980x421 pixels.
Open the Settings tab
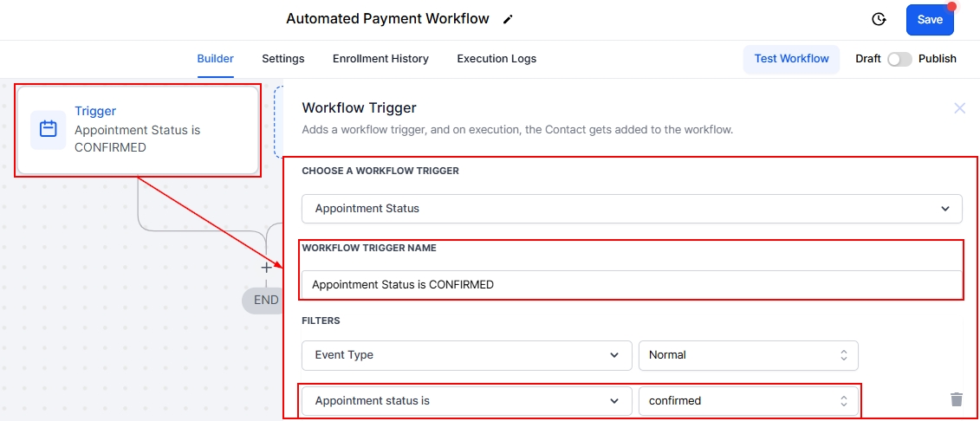[283, 59]
